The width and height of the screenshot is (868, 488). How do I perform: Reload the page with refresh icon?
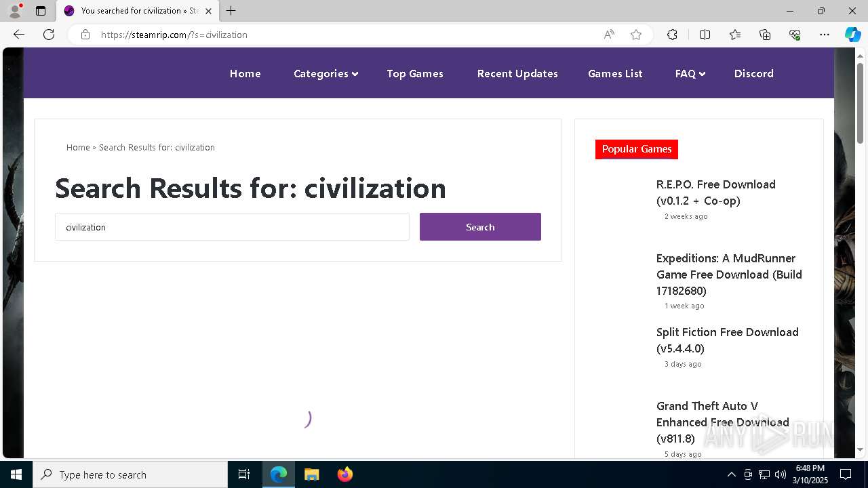pos(49,35)
